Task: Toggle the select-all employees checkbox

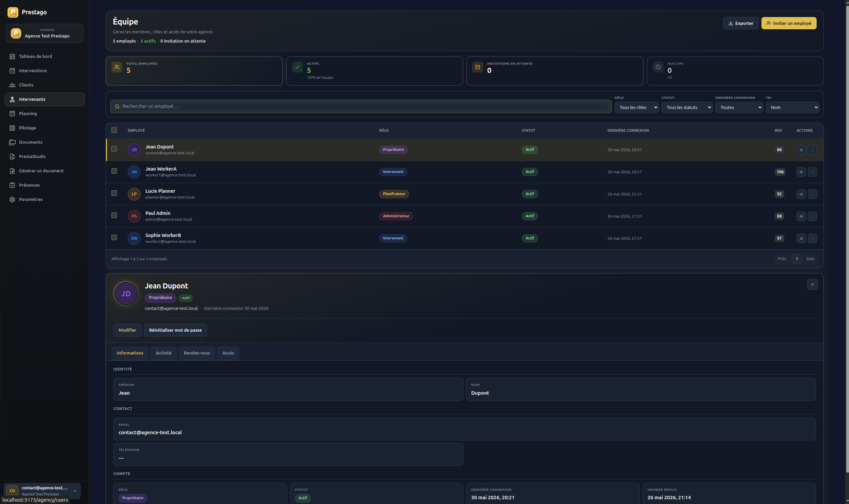Action: (114, 130)
